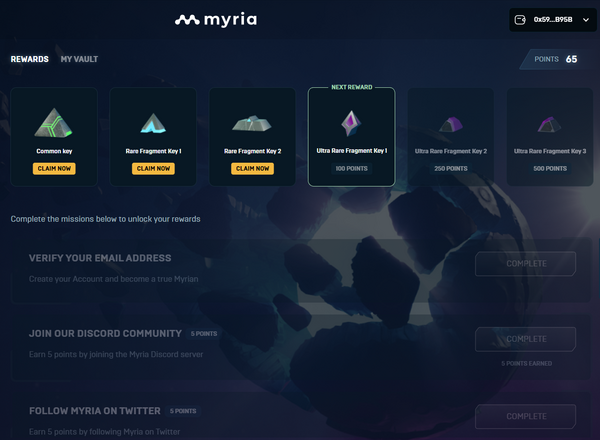Screen dimensions: 600x440
Task: Click the Ultra Rare Fragment Key 1 title
Action: [352, 151]
